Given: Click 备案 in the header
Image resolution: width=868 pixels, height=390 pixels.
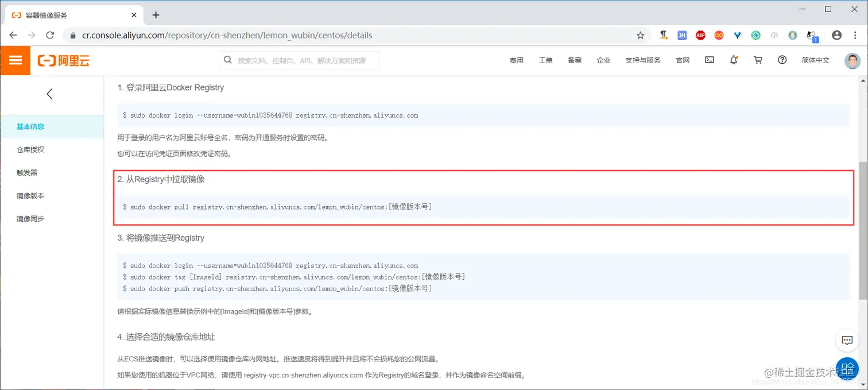Looking at the screenshot, I should [x=575, y=60].
